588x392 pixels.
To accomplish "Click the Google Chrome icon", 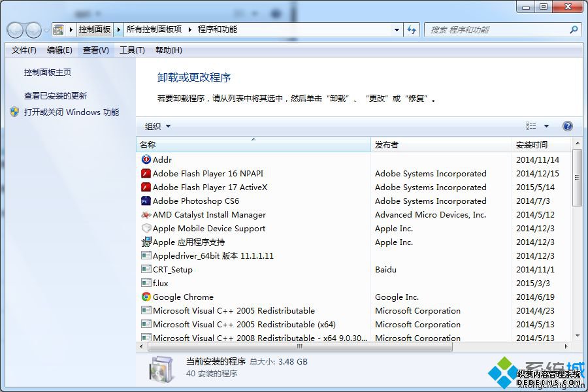I will point(146,297).
